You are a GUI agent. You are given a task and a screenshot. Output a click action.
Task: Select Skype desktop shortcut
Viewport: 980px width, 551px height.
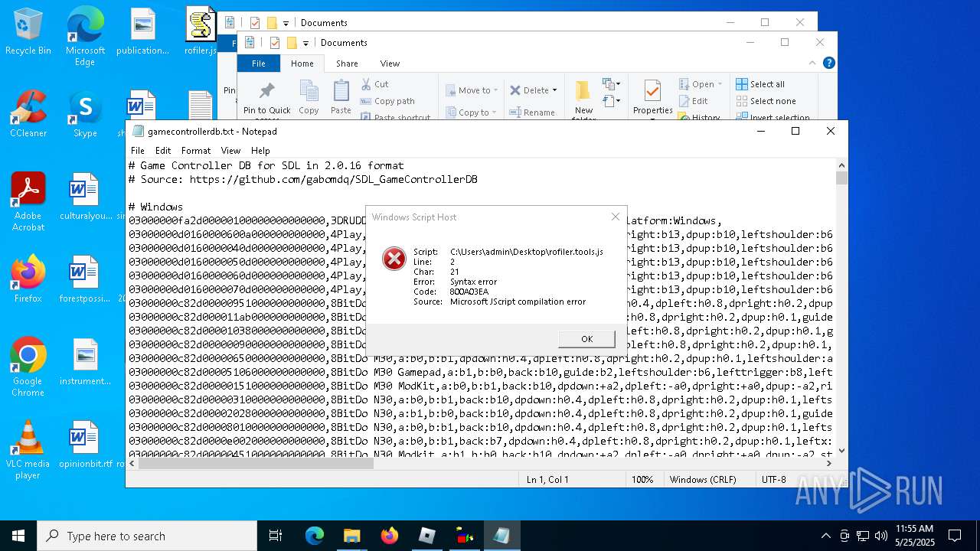click(85, 115)
